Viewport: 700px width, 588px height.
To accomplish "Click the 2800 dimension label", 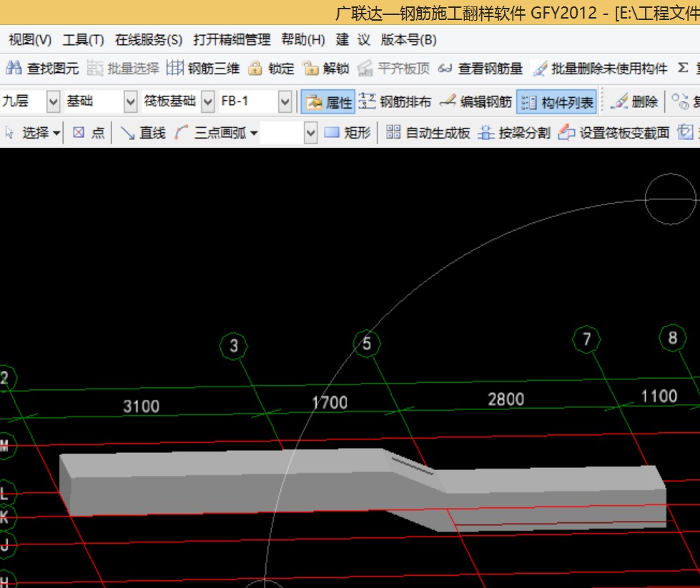I will click(506, 399).
